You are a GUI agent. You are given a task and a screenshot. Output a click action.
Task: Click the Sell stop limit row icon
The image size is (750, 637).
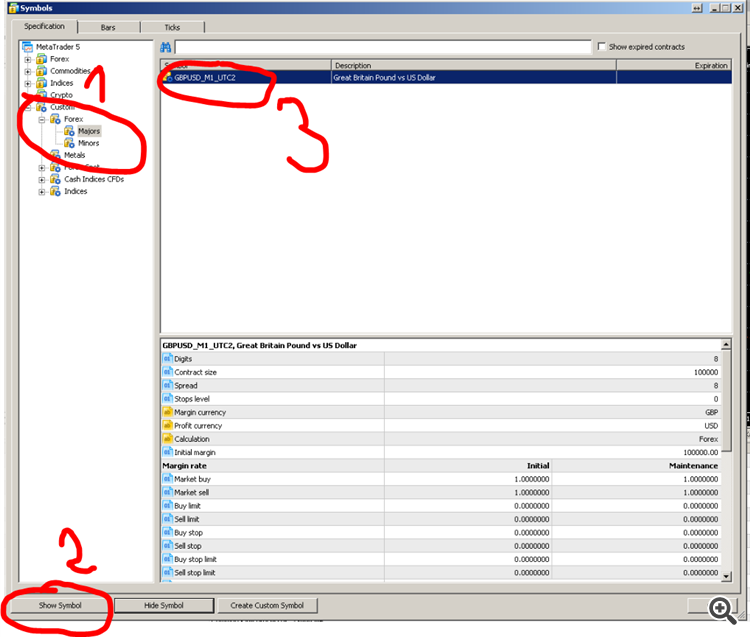(x=167, y=573)
